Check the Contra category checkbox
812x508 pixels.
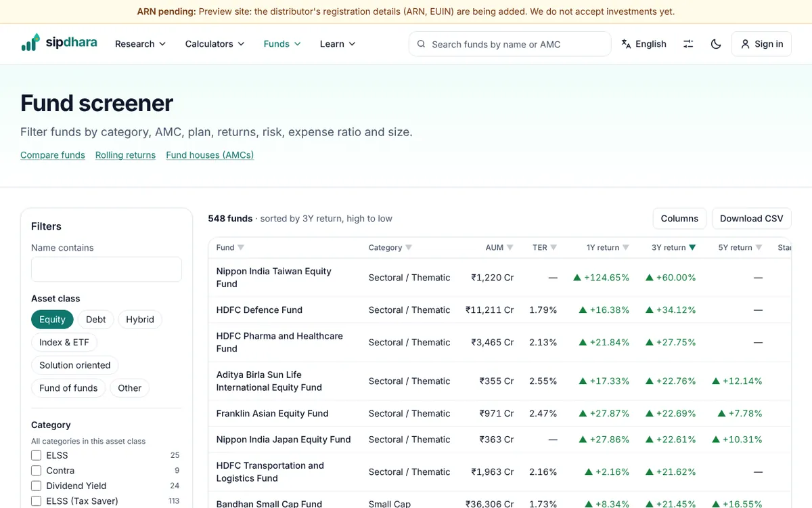pos(37,471)
